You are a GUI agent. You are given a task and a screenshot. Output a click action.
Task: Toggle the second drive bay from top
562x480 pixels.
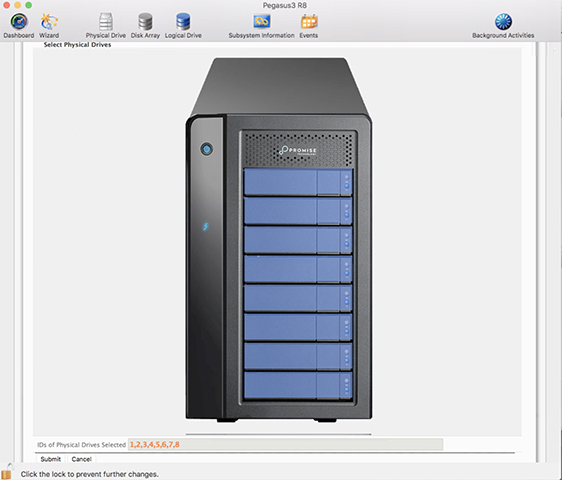[x=298, y=211]
